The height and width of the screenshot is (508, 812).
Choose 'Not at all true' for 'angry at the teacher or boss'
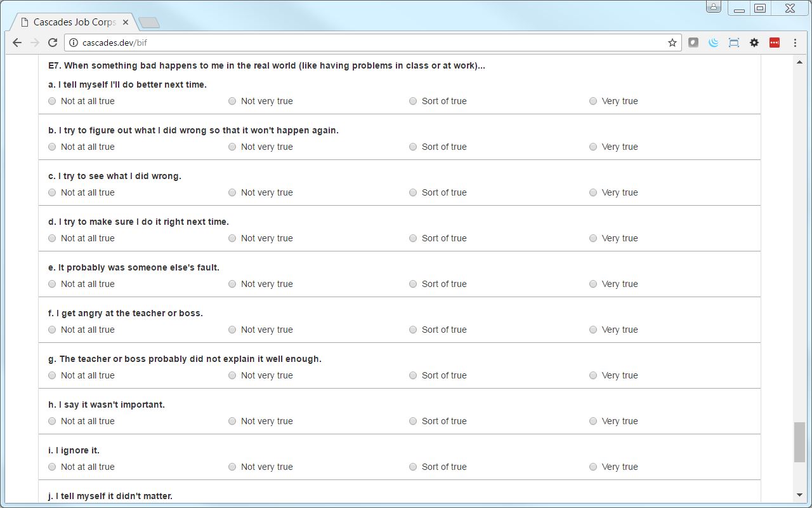click(52, 330)
